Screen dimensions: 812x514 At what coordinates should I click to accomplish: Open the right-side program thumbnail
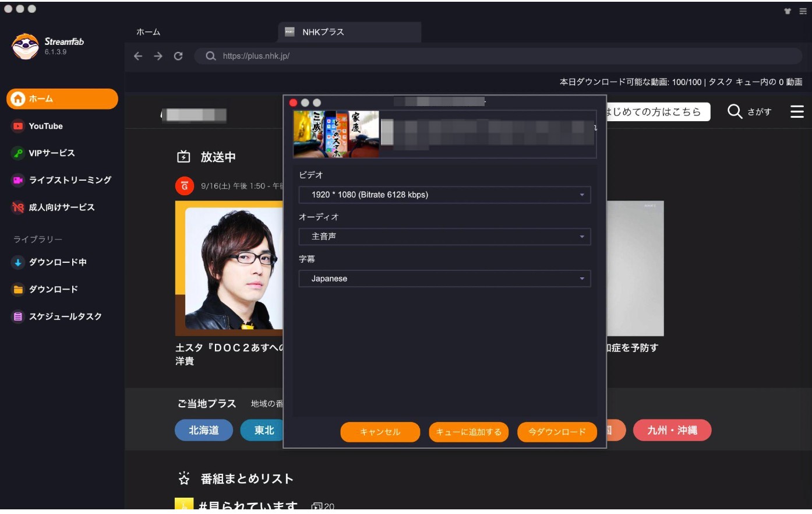(x=635, y=269)
